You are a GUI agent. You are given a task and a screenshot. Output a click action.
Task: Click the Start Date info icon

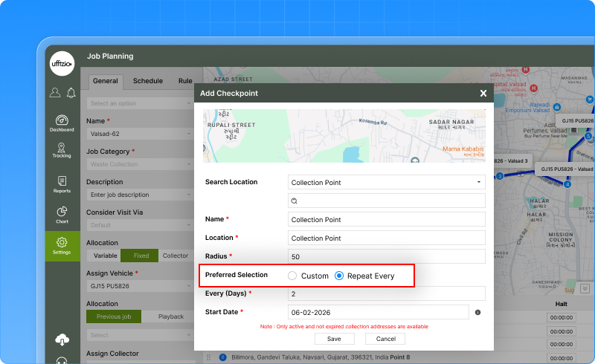[x=477, y=313]
